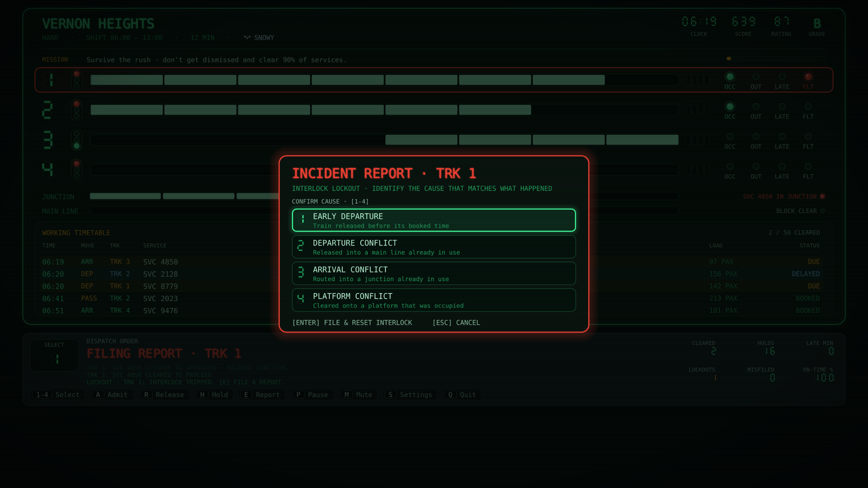Click the mission progress bar
This screenshot has height=488, width=868.
click(x=776, y=59)
